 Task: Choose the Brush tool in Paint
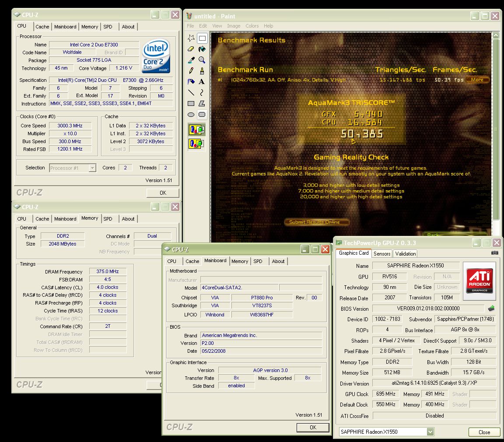(x=202, y=71)
